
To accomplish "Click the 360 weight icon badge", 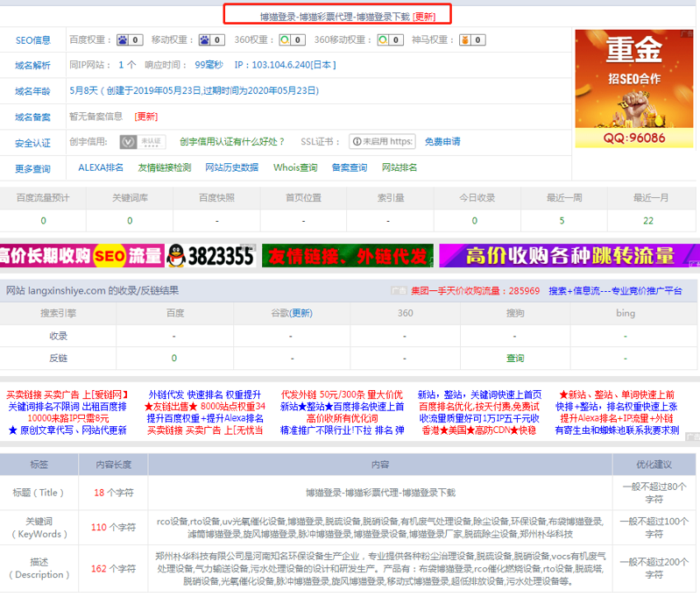I will [293, 39].
